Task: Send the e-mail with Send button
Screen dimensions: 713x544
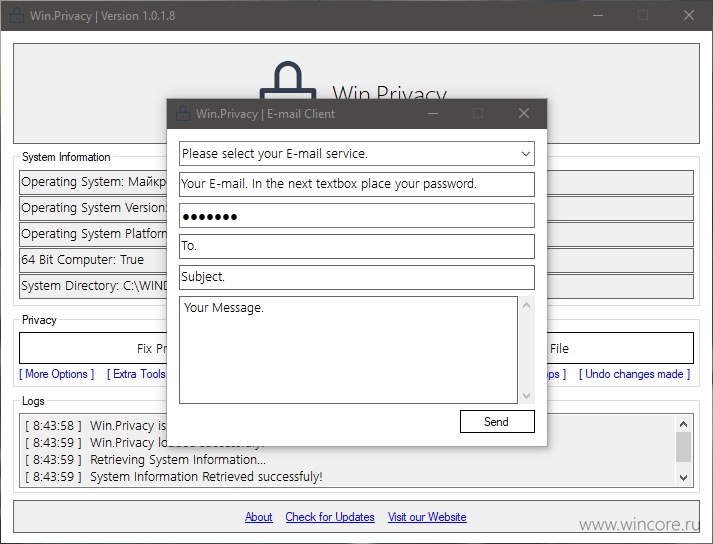Action: pyautogui.click(x=497, y=422)
